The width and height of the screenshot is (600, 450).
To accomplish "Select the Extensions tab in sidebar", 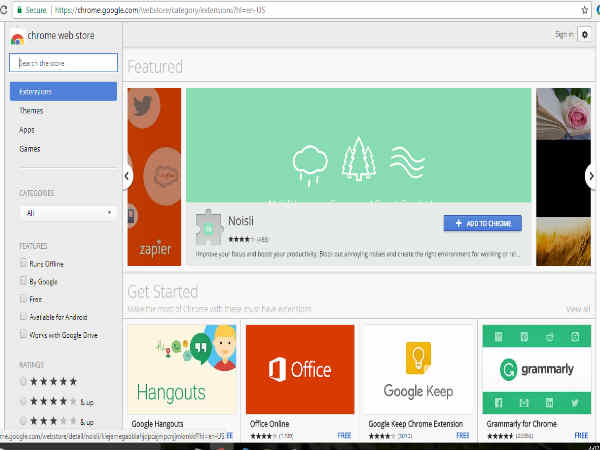I will [x=64, y=91].
